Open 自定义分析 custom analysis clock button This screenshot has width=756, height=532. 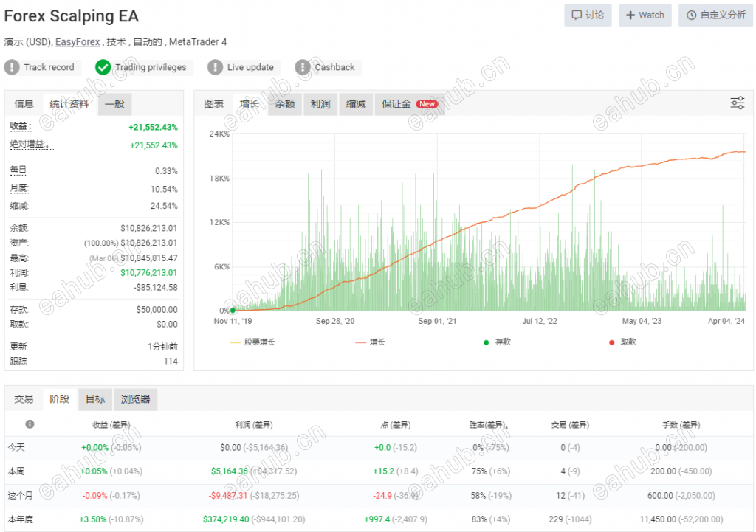coord(716,15)
